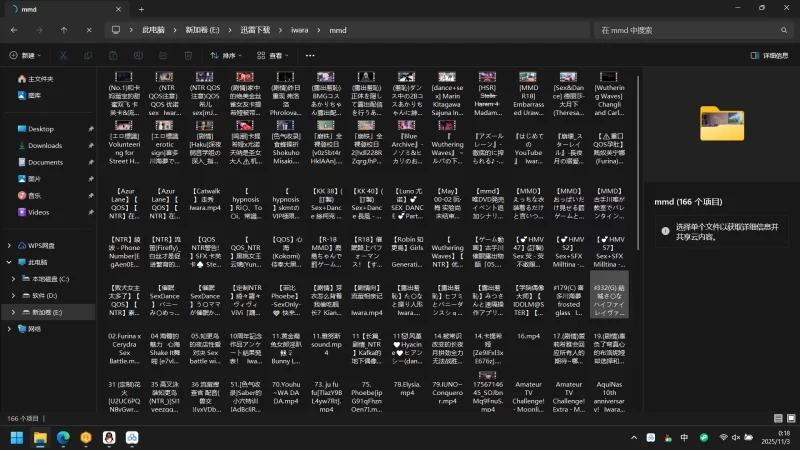Open the 排序 sort dropdown
The image size is (800, 450).
[x=227, y=55]
